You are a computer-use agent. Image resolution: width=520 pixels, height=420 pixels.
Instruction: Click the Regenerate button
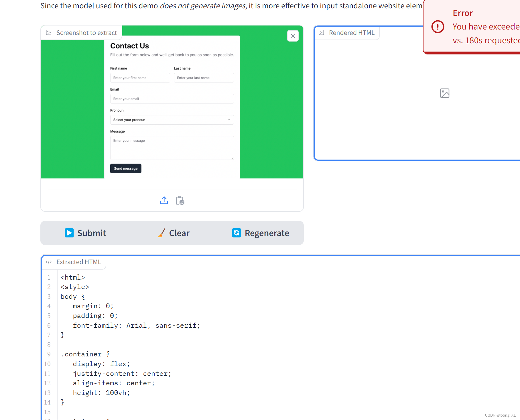[x=260, y=233]
